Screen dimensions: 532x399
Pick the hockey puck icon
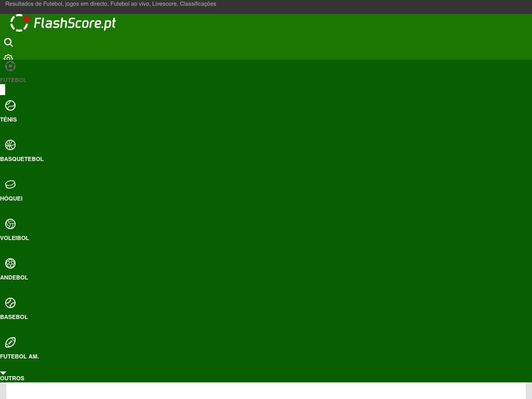click(10, 184)
